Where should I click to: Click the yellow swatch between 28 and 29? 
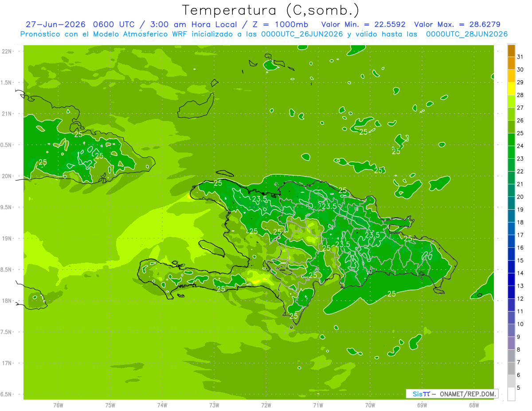tap(511, 89)
